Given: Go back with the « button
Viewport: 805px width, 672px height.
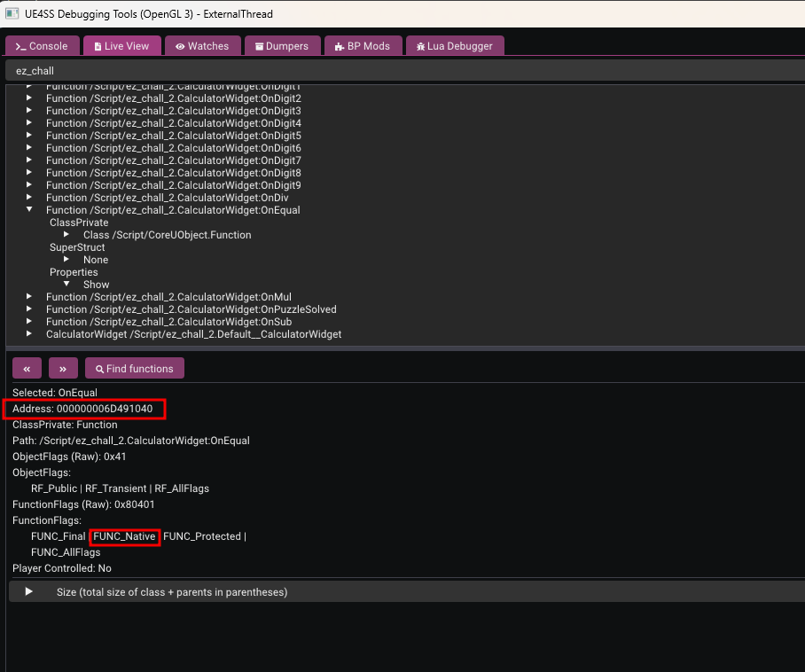Looking at the screenshot, I should coord(27,369).
